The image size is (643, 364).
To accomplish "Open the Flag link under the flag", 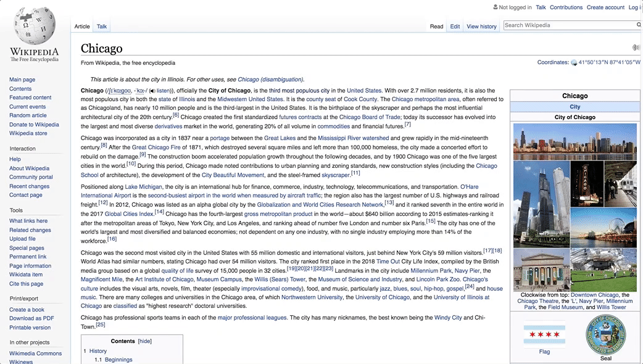I will pyautogui.click(x=544, y=352).
